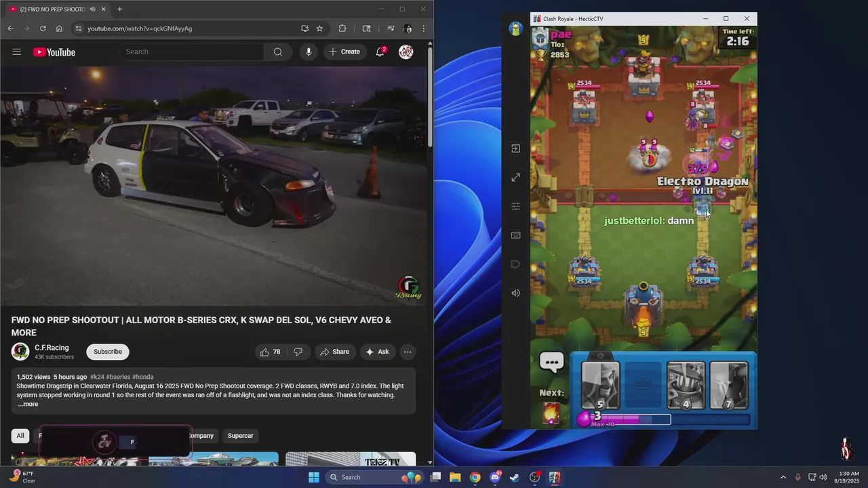
Task: Open Chrome three-dot menu
Action: [424, 28]
